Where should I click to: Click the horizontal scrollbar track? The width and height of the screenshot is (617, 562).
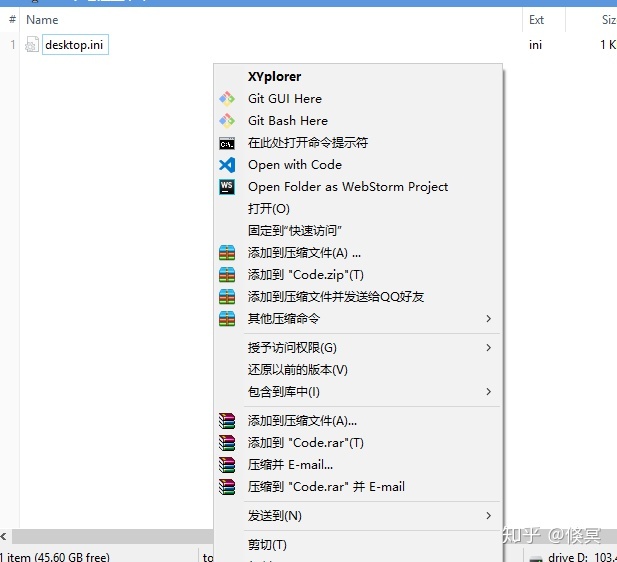[113, 536]
